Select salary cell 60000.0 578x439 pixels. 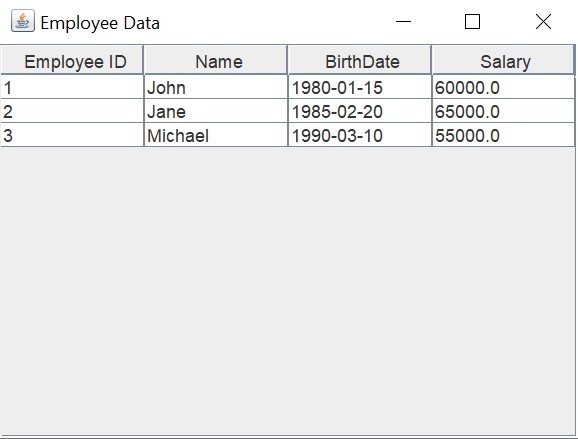pyautogui.click(x=503, y=87)
